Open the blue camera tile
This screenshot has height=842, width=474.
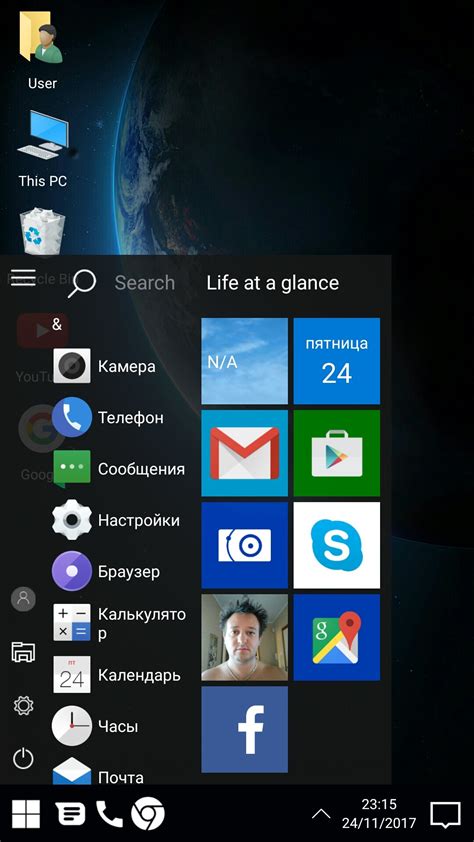244,545
